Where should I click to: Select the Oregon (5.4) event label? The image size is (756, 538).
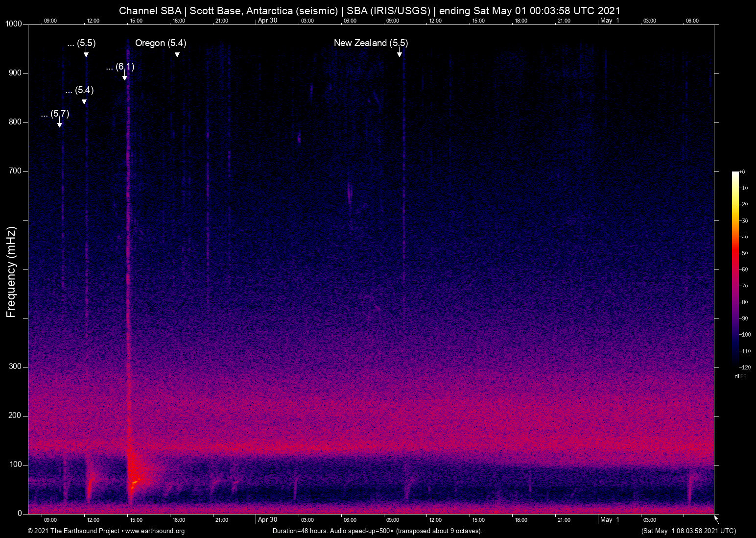click(x=161, y=43)
